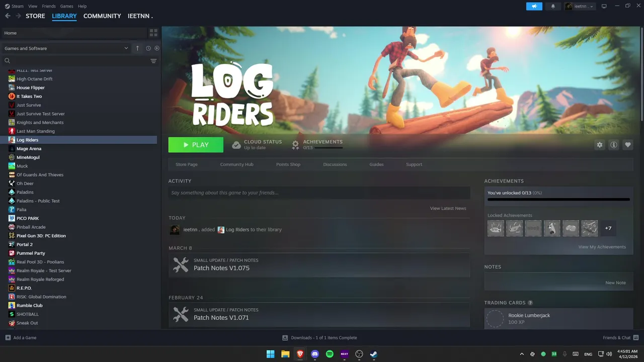644x362 pixels.
Task: Open Discord from the taskbar
Action: pyautogui.click(x=315, y=354)
